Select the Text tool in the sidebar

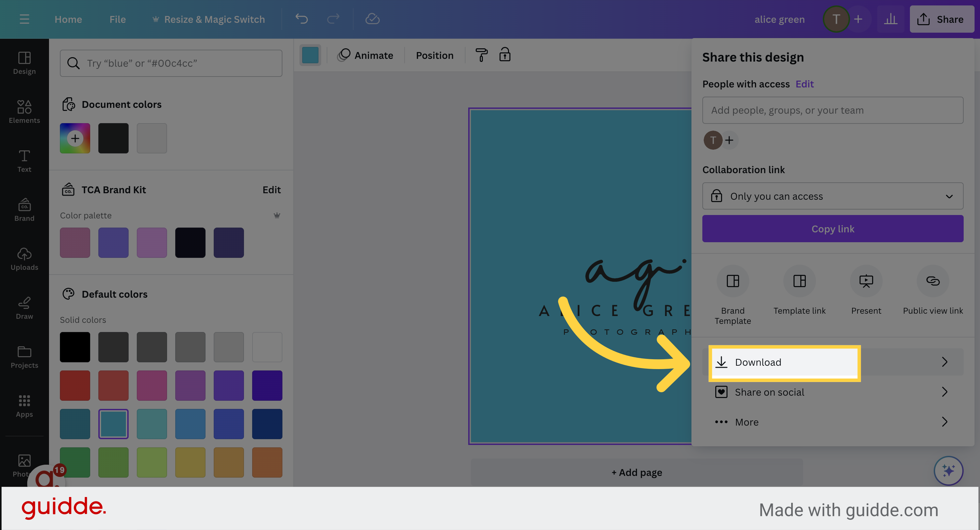[24, 161]
